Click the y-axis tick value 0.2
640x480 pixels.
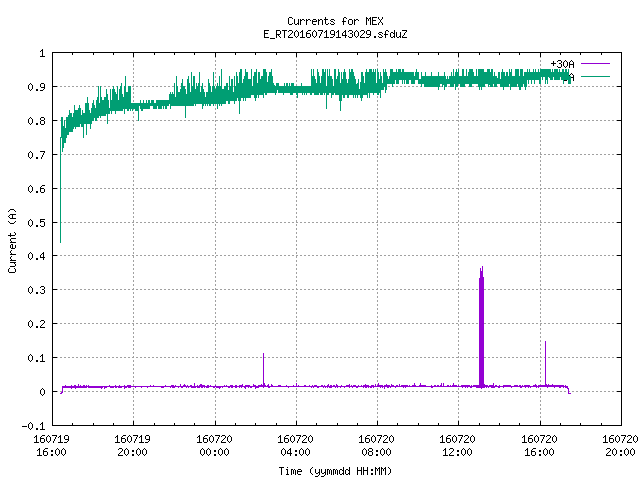[x=36, y=324]
